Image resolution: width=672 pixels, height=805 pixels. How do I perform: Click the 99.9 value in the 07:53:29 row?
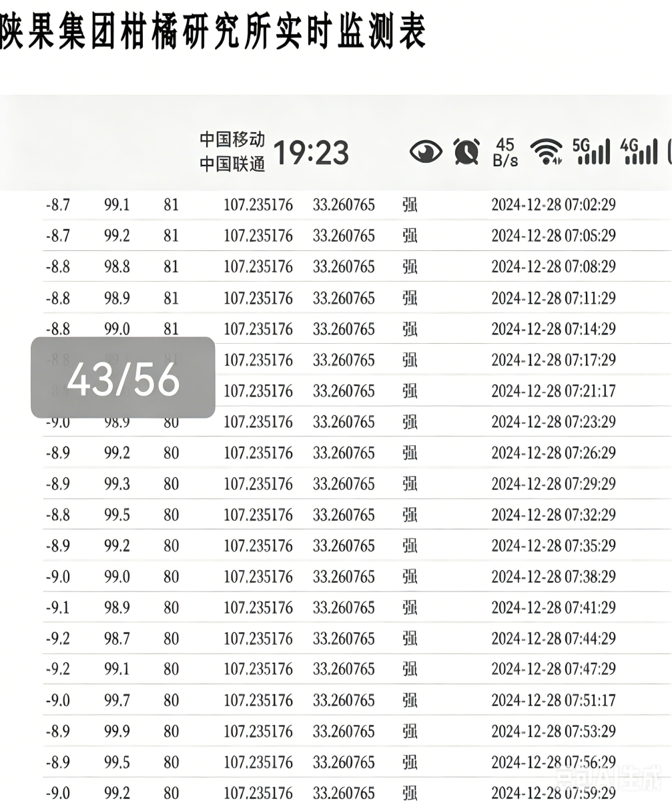[x=117, y=732]
